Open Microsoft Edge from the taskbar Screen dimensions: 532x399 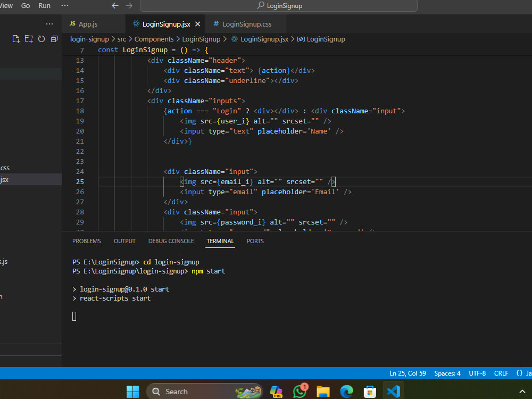click(x=346, y=392)
